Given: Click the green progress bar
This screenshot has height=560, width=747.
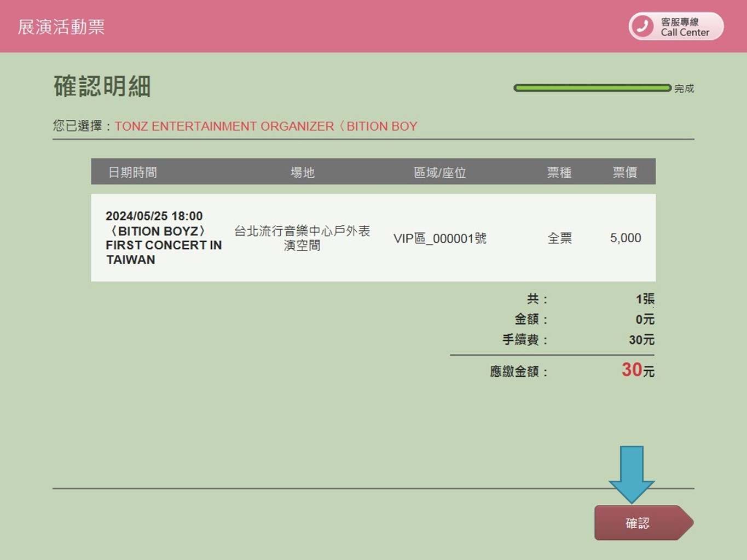Looking at the screenshot, I should tap(592, 88).
